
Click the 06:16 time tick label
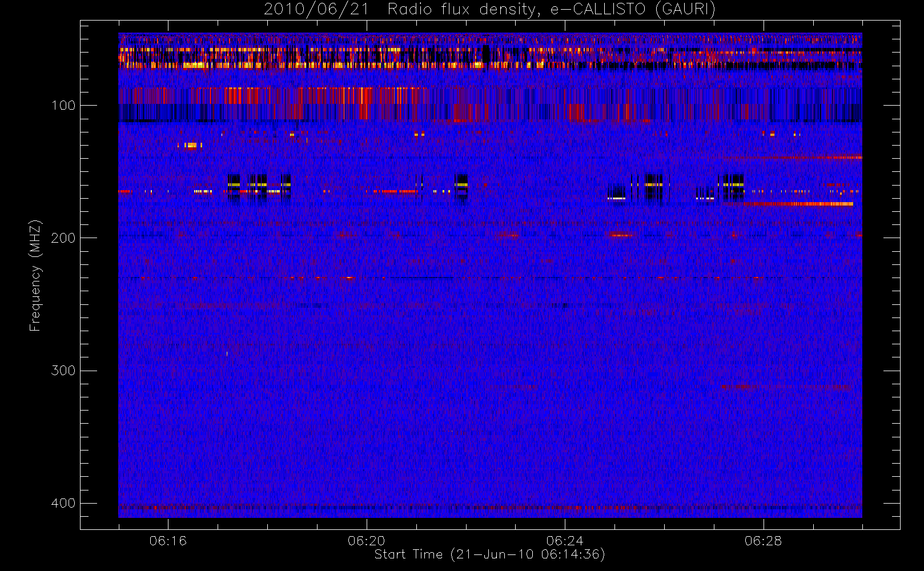coord(168,541)
